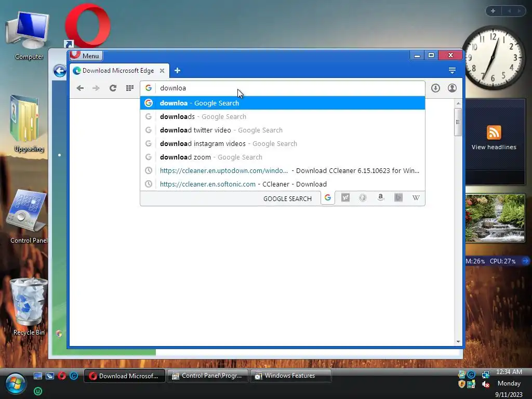Choose the 'download instagram videos' suggestion
Viewport: 532px width, 399px height.
[282, 143]
